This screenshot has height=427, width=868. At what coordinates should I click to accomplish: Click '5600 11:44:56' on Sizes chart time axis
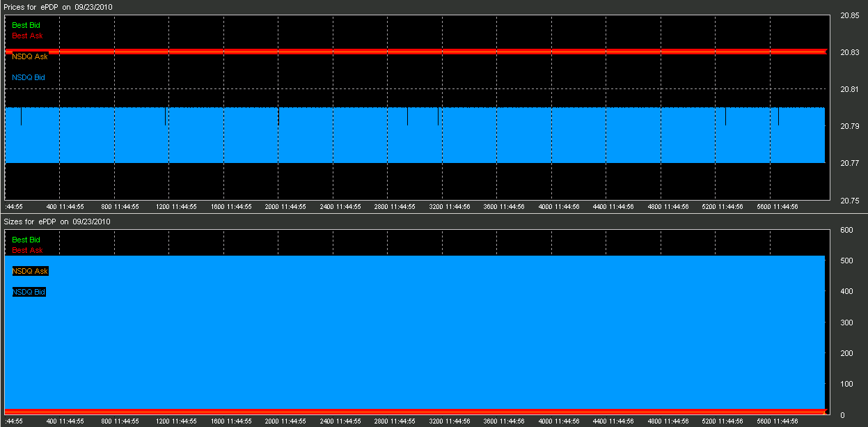tap(778, 421)
